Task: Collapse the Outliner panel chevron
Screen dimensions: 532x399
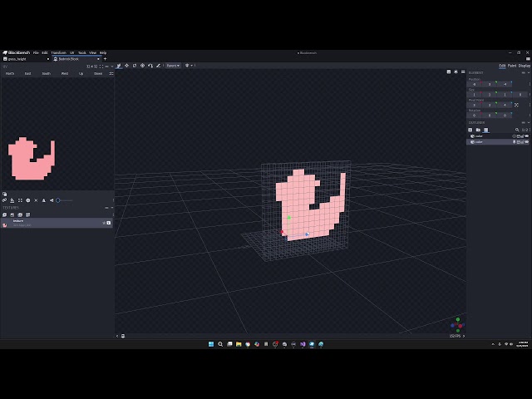Action: pos(529,122)
